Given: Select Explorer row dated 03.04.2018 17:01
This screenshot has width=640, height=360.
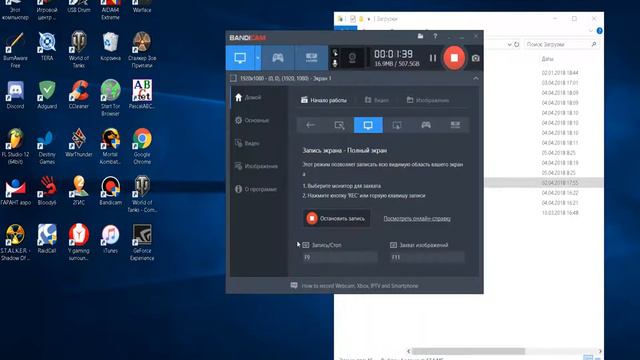Looking at the screenshot, I should coord(560,83).
